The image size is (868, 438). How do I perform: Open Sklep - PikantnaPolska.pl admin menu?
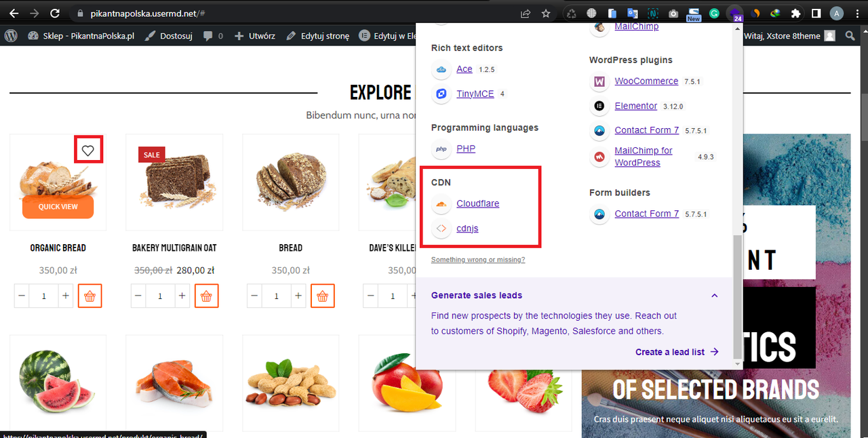point(81,36)
